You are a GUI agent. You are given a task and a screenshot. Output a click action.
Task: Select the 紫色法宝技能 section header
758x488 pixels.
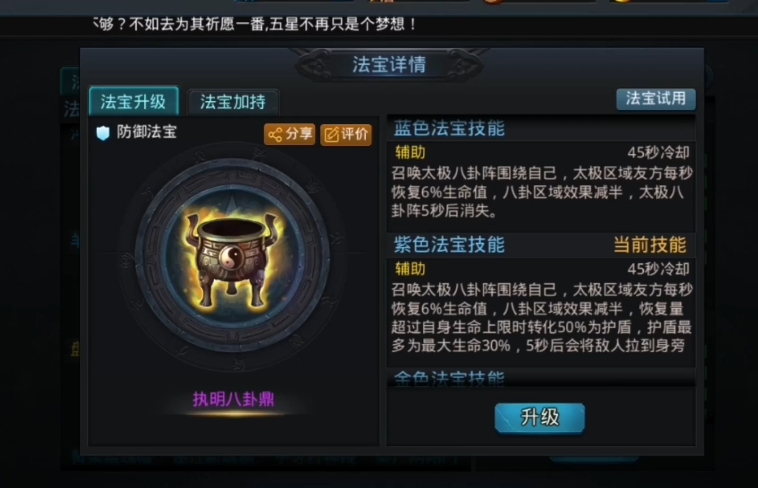tap(449, 245)
